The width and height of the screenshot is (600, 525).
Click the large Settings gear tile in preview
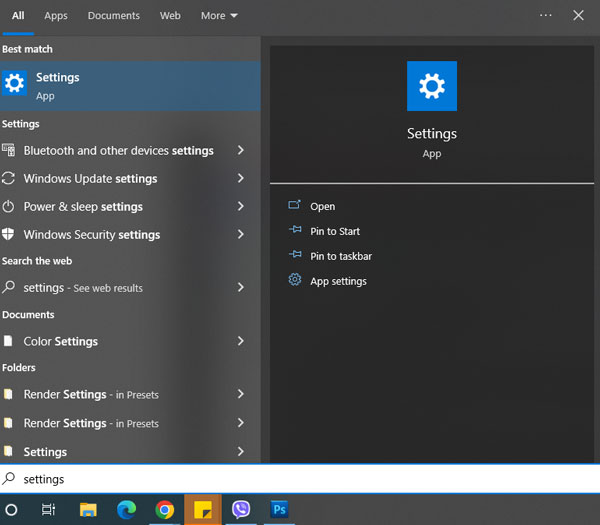tap(432, 86)
